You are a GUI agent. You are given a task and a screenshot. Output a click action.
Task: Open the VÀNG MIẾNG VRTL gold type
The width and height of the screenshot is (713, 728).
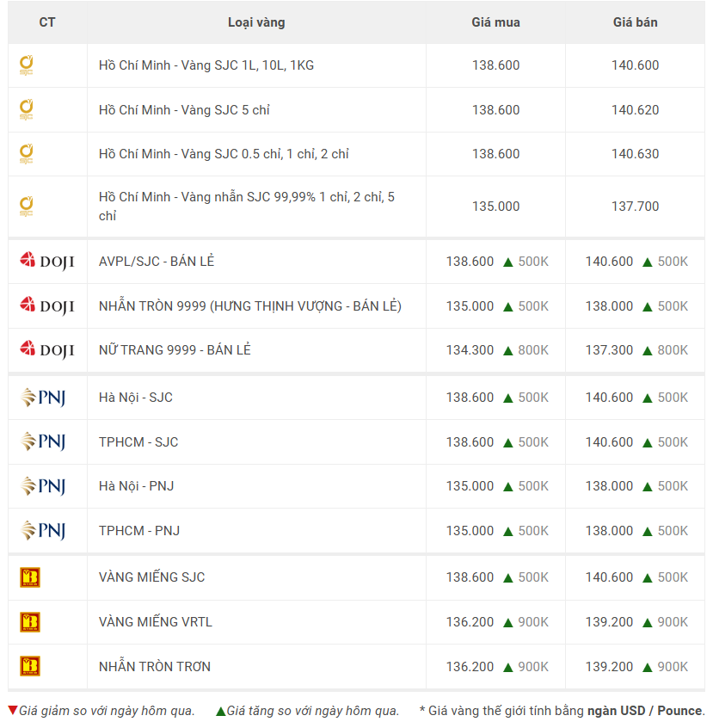155,622
